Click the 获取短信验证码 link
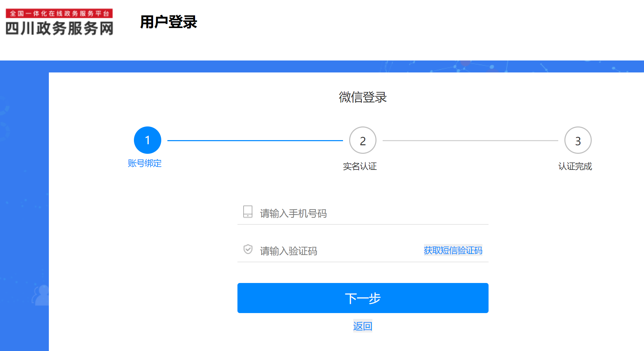The image size is (644, 351). pos(452,250)
